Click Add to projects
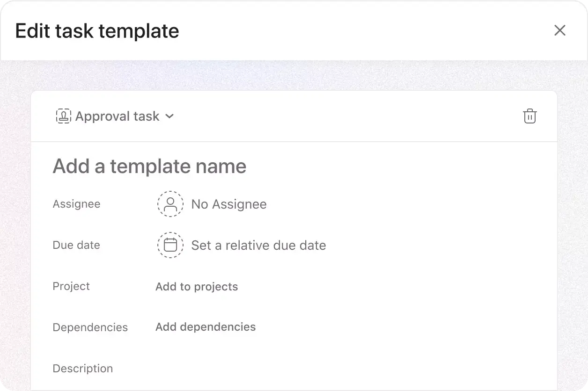The image size is (588, 391). (x=197, y=287)
